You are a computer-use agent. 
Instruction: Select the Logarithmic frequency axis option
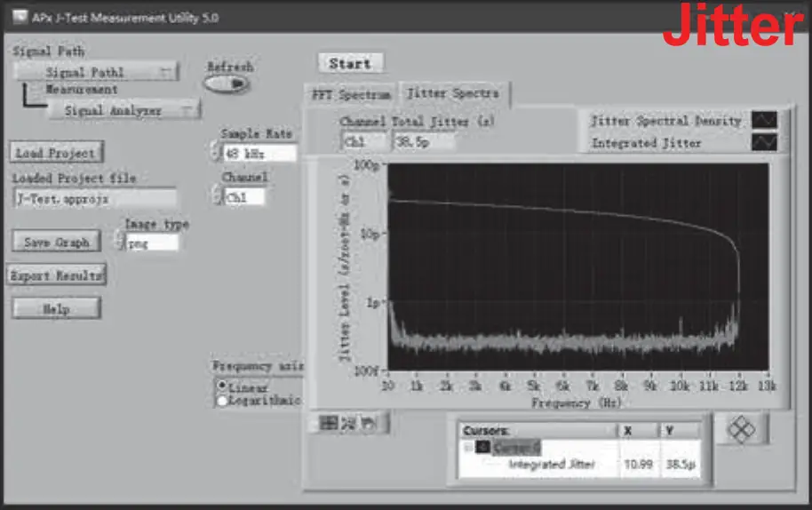click(x=222, y=401)
